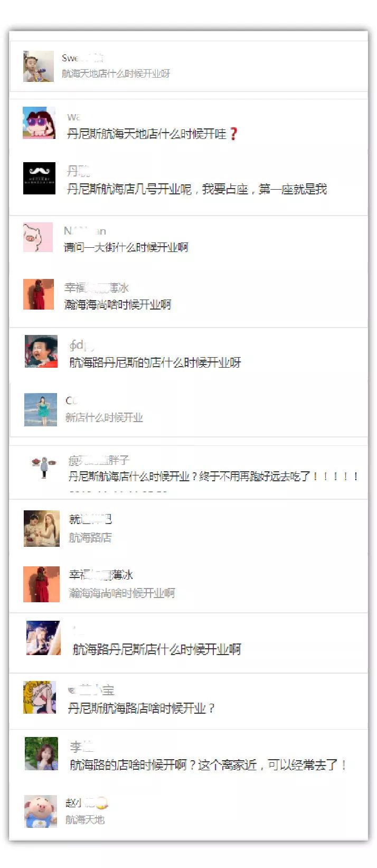The width and height of the screenshot is (377, 868).
Task: Select the blonde cartoon girl avatar
Action: 40,697
